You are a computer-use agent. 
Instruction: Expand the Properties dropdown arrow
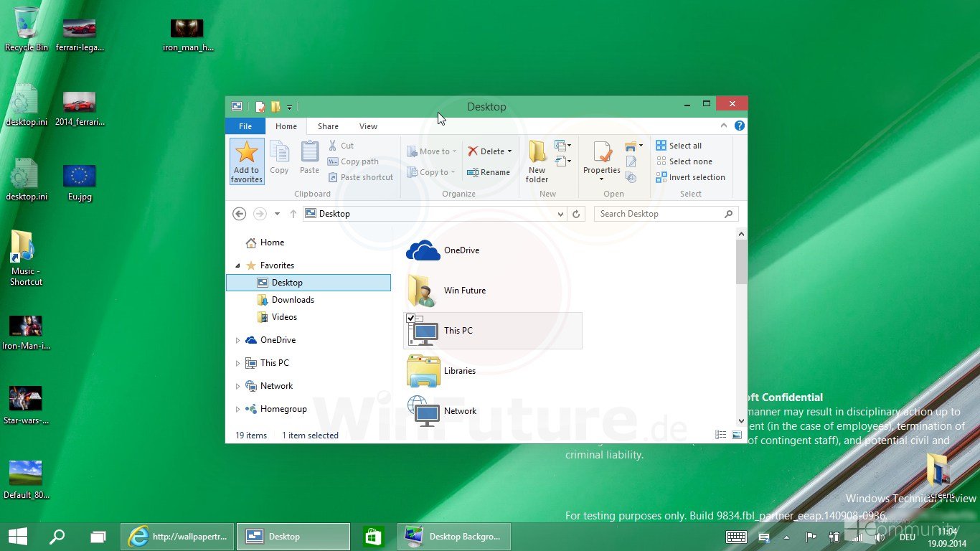coord(602,179)
